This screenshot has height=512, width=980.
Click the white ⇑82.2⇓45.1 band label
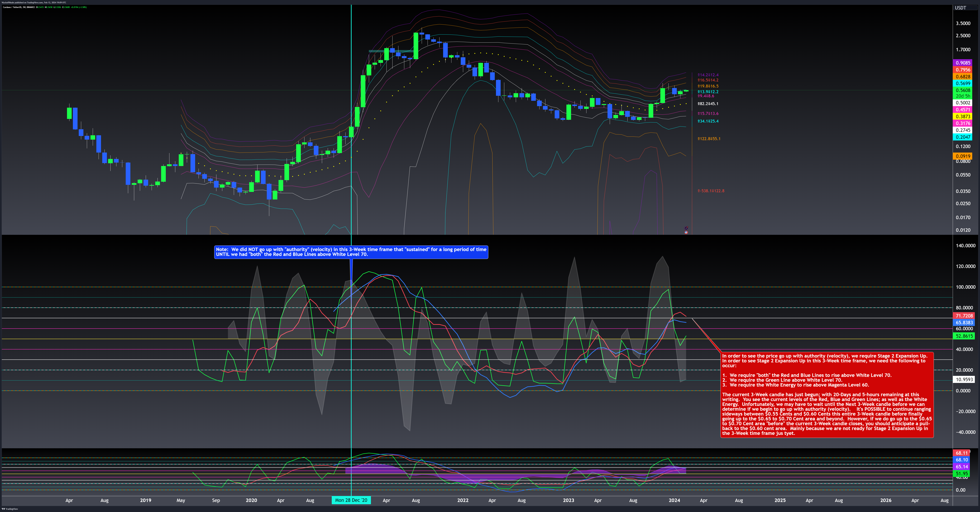click(x=708, y=104)
